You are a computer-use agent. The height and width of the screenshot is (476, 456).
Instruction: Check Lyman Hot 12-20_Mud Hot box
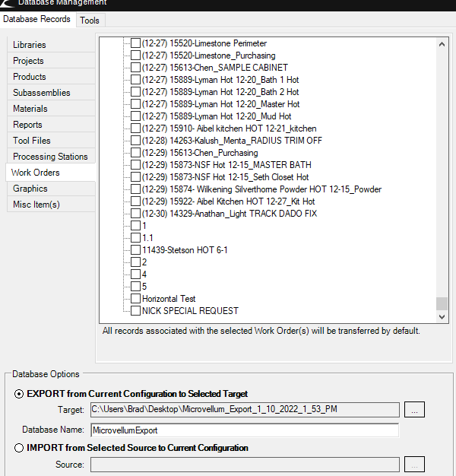point(135,116)
